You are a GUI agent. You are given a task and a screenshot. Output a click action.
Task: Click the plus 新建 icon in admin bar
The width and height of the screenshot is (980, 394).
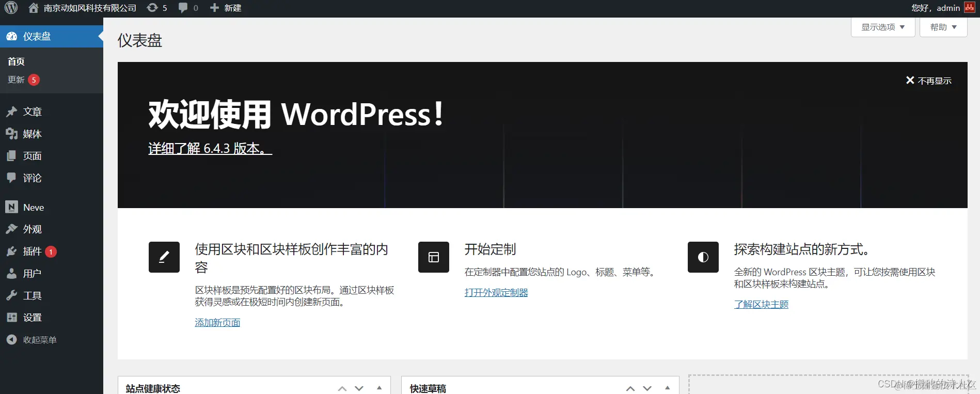pyautogui.click(x=214, y=8)
